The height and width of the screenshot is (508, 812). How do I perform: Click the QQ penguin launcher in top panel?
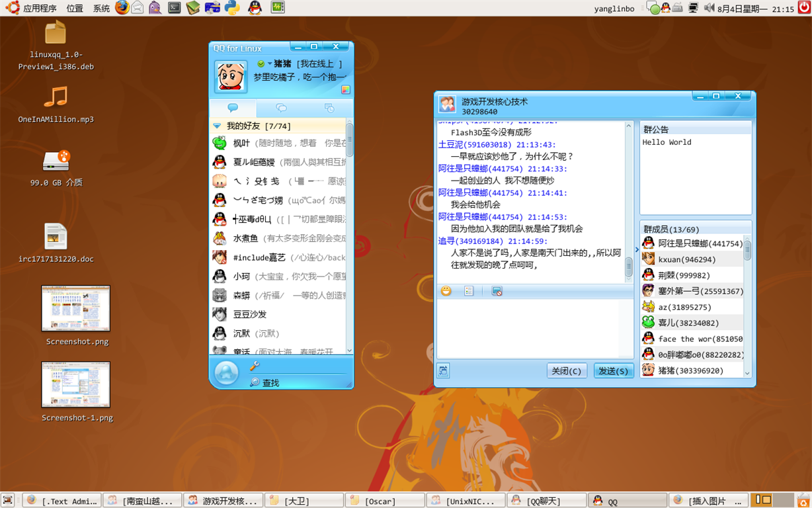pyautogui.click(x=255, y=8)
